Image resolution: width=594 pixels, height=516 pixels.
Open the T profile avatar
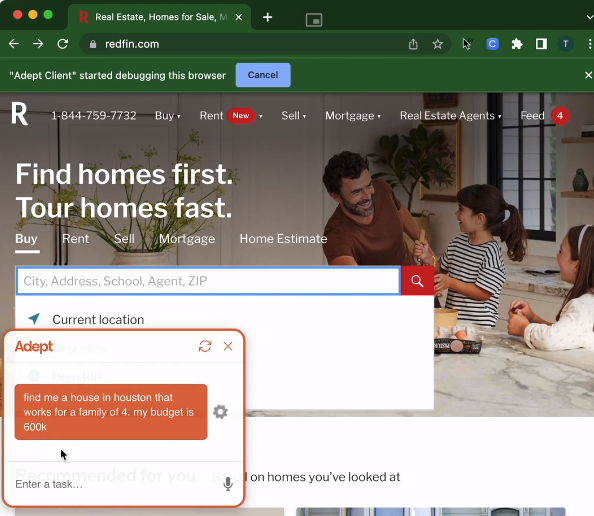[x=566, y=44]
